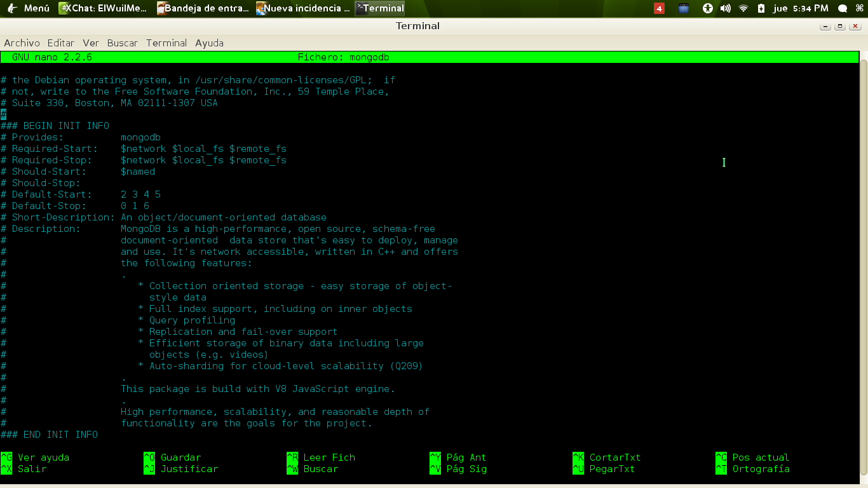Image resolution: width=868 pixels, height=488 pixels.
Task: Click the blue applet icon in system tray
Action: click(x=684, y=8)
